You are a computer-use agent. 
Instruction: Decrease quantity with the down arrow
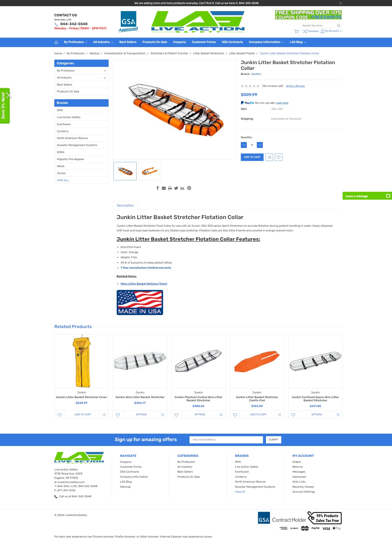(244, 145)
